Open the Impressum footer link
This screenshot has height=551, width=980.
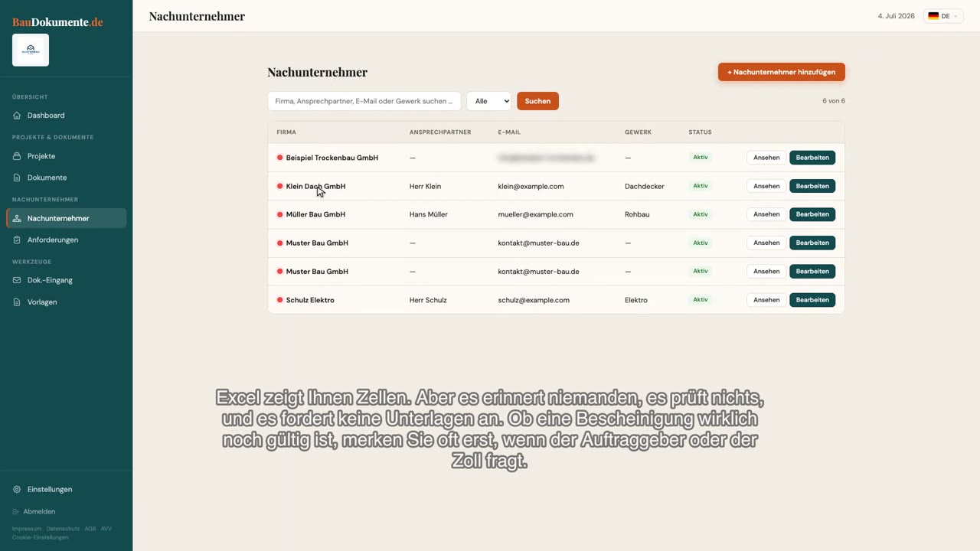click(27, 529)
